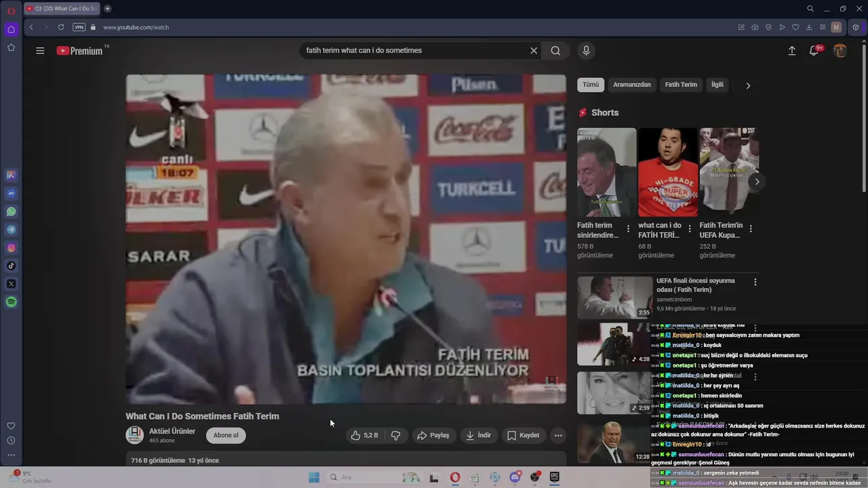The height and width of the screenshot is (488, 868).
Task: Open Spotify in the Opera sidebar
Action: point(11,302)
